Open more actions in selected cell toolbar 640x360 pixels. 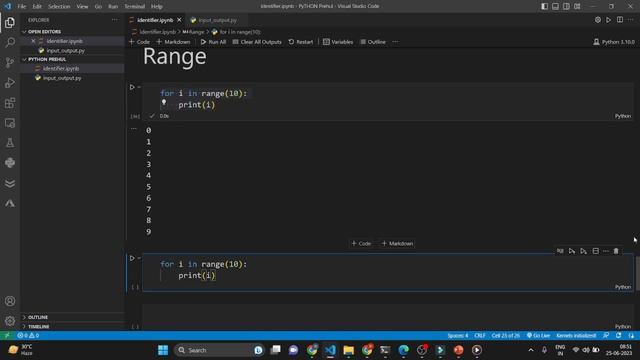(606, 251)
